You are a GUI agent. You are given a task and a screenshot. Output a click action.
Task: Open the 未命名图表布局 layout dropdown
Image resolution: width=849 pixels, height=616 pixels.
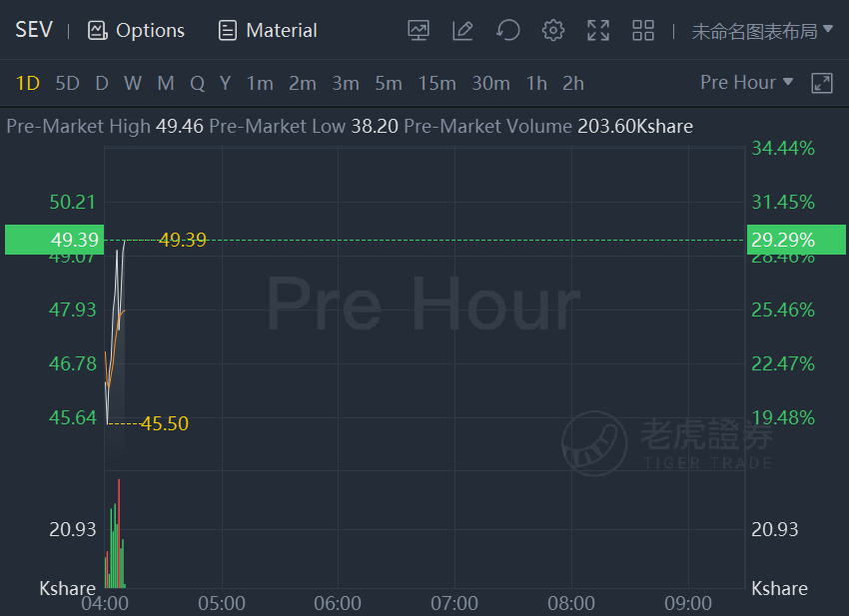[x=762, y=31]
